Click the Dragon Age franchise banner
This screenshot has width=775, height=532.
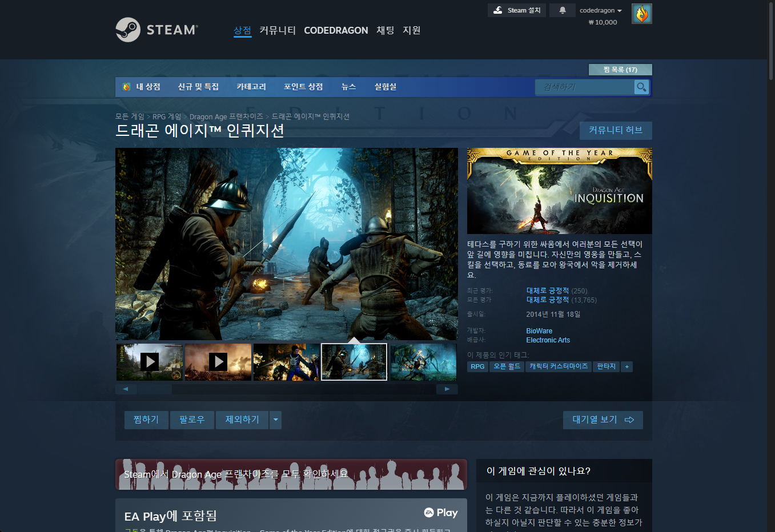point(291,474)
